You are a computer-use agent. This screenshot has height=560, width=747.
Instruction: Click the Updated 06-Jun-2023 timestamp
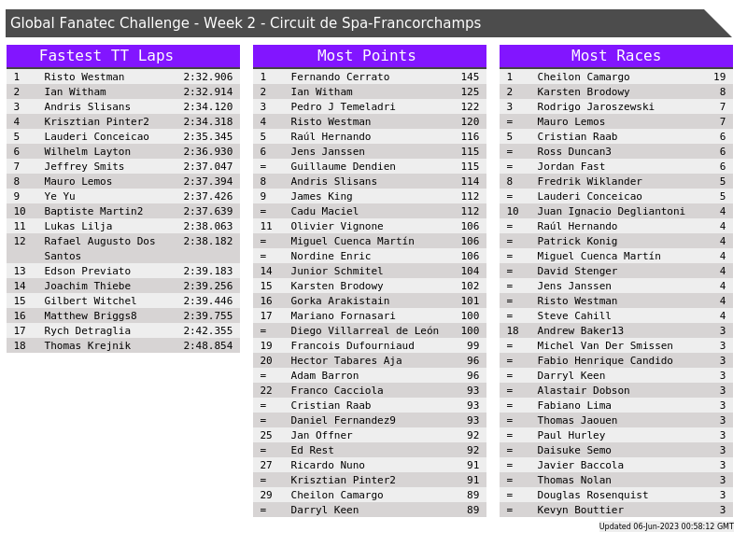666,526
